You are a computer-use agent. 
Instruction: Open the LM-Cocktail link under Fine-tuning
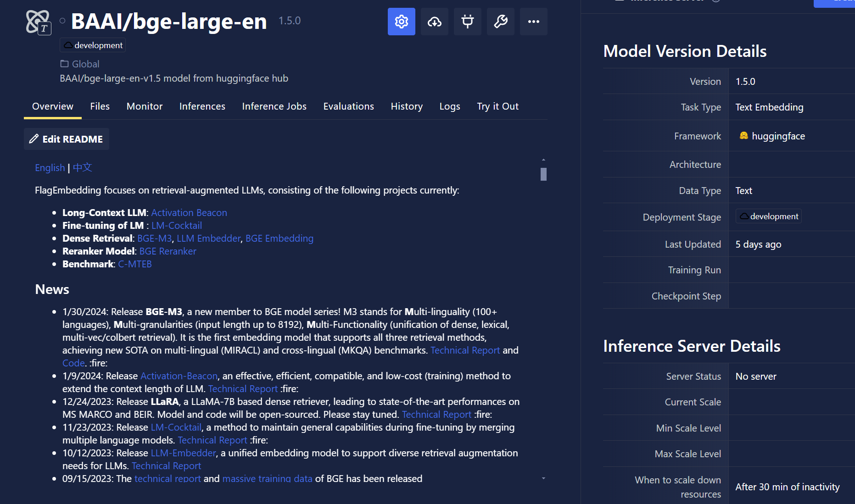177,226
